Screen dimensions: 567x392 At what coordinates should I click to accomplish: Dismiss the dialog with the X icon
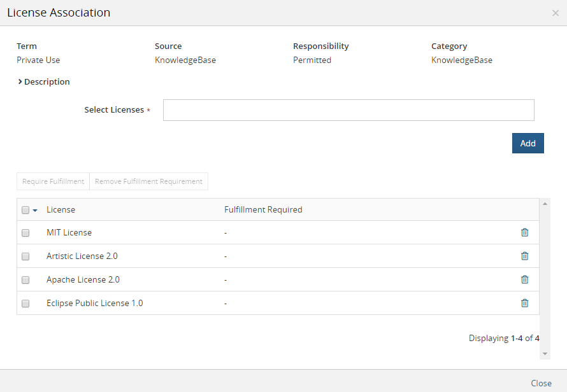(x=555, y=13)
